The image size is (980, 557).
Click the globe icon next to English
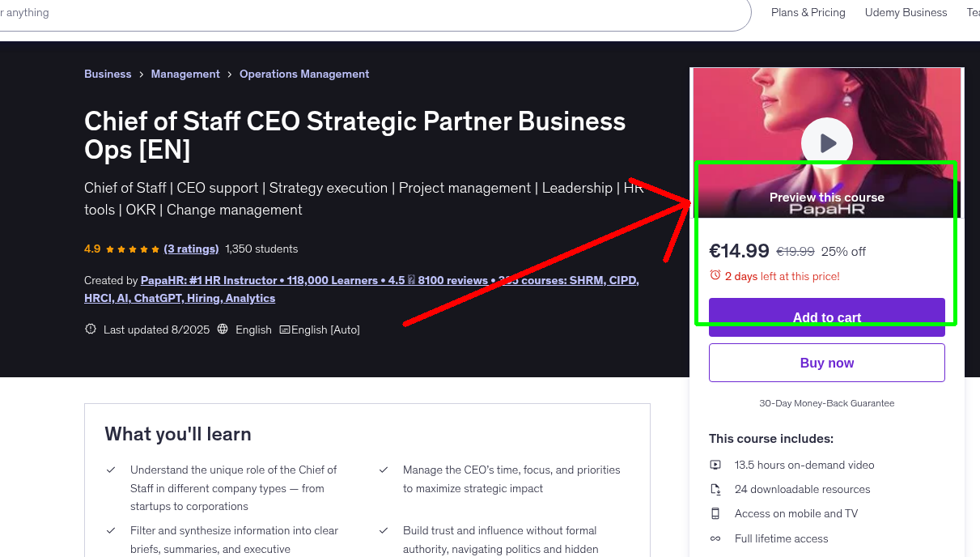(x=222, y=330)
